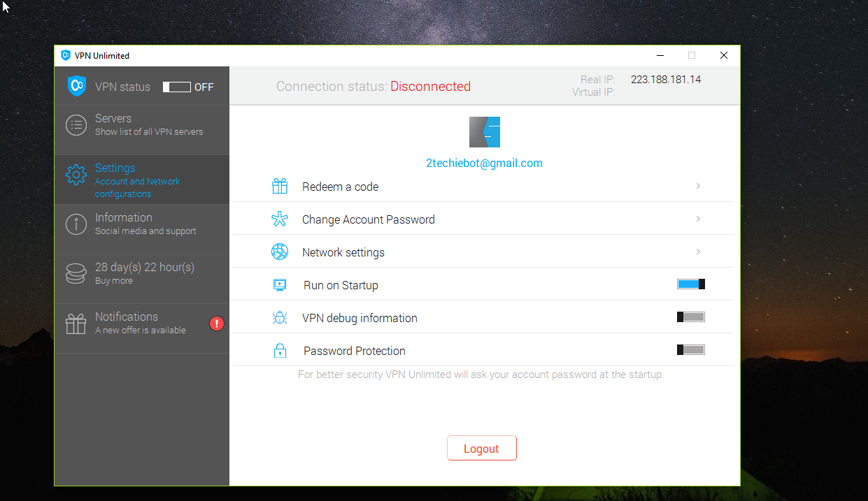868x501 pixels.
Task: Click the 'Real IP:' label
Action: (x=597, y=80)
